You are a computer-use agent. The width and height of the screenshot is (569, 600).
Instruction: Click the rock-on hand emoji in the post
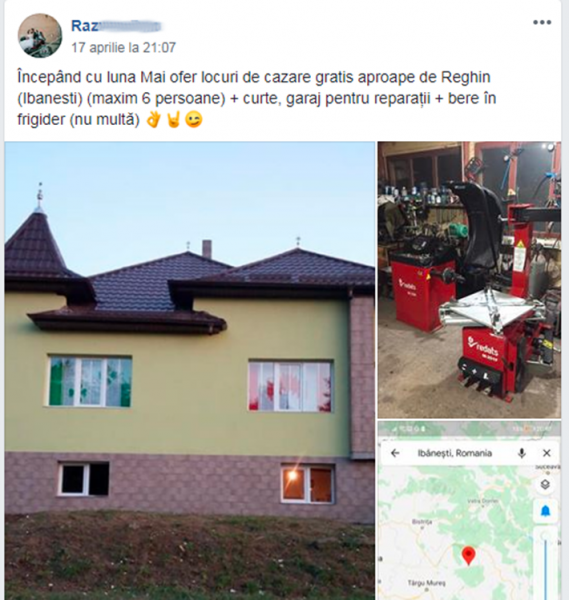pos(173,120)
